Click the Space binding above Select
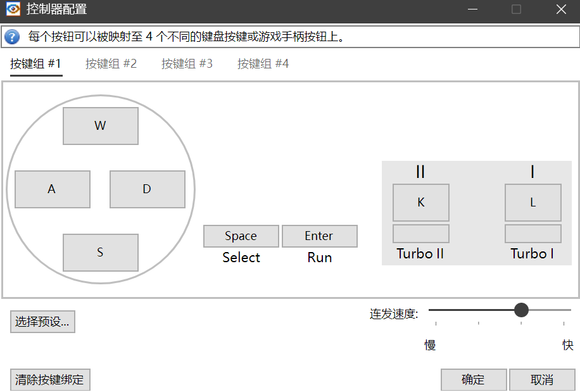580x392 pixels. pos(241,236)
